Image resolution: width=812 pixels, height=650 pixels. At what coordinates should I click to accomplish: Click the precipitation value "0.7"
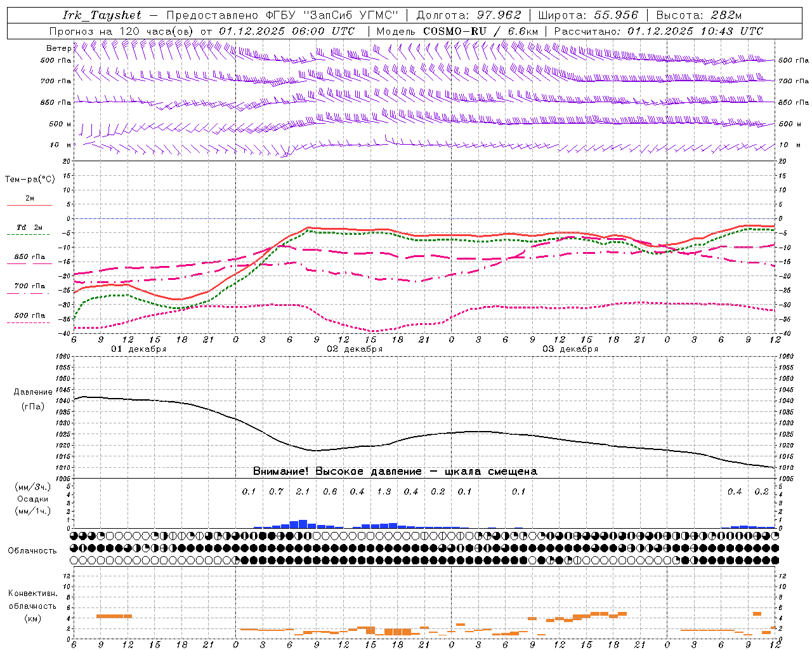coord(276,492)
